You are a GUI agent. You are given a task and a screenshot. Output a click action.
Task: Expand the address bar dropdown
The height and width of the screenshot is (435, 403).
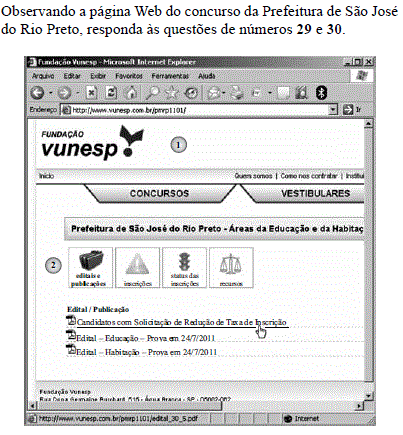pyautogui.click(x=333, y=109)
